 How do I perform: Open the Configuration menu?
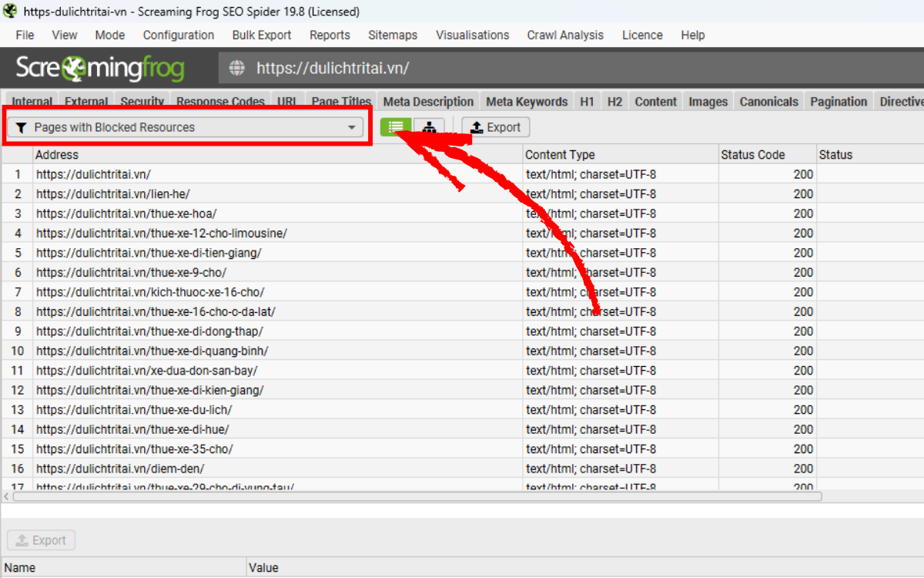[178, 35]
